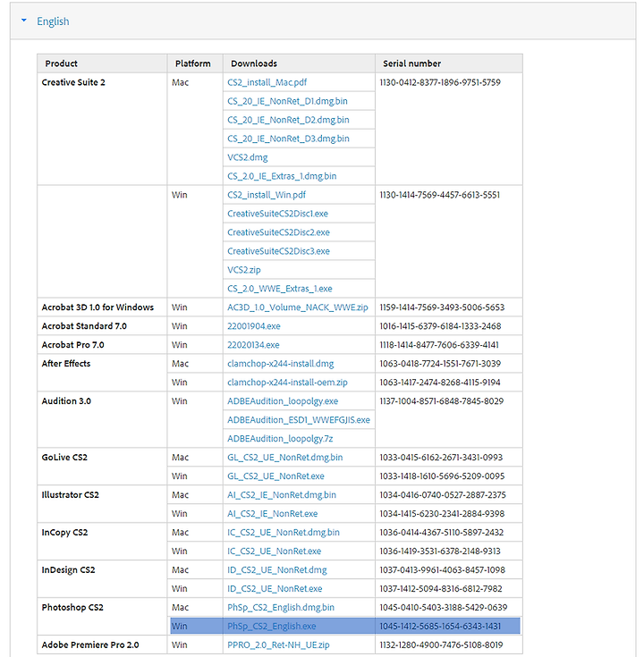Viewport: 644px width, 657px height.
Task: Download CS_2.0_WWE_Extras_1.exe
Action: tap(280, 289)
